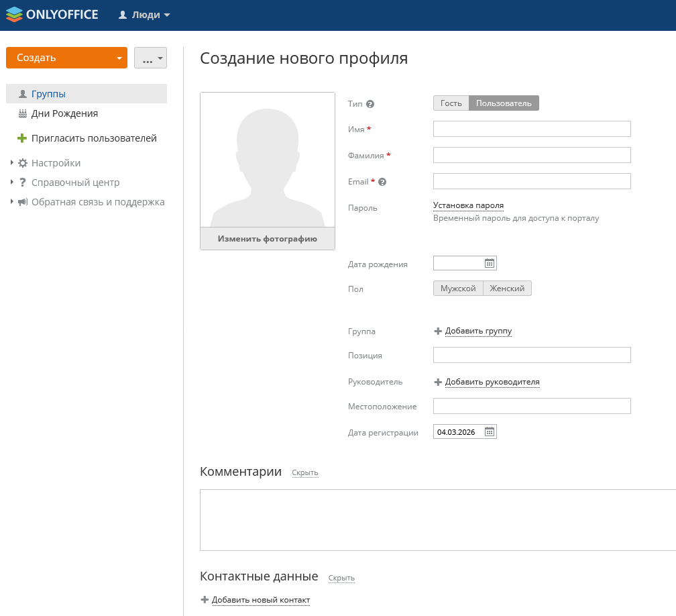Click help icon next to Email

click(382, 182)
